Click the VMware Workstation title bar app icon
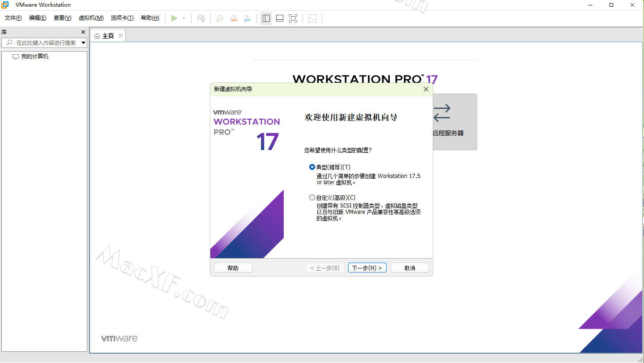This screenshot has width=644, height=363. point(5,5)
